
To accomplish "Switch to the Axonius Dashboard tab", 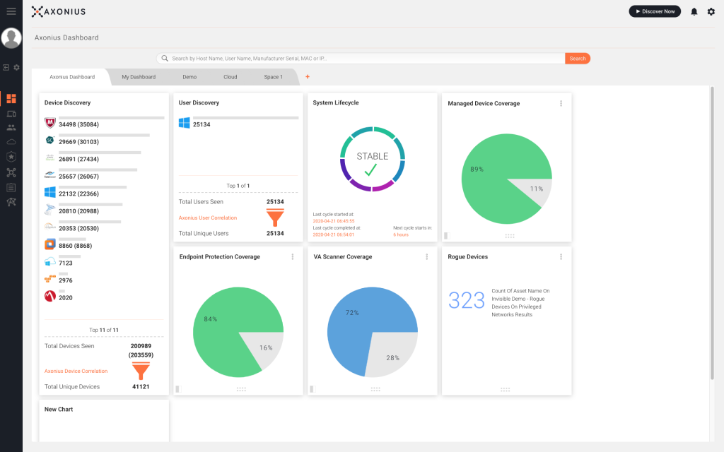I will click(72, 77).
